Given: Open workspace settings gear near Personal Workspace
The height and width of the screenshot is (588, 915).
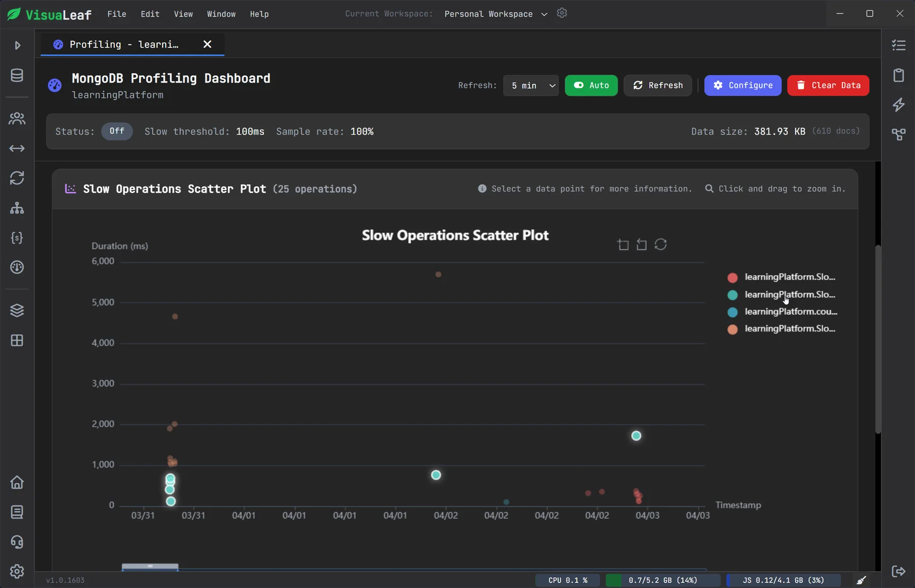Looking at the screenshot, I should (x=562, y=13).
